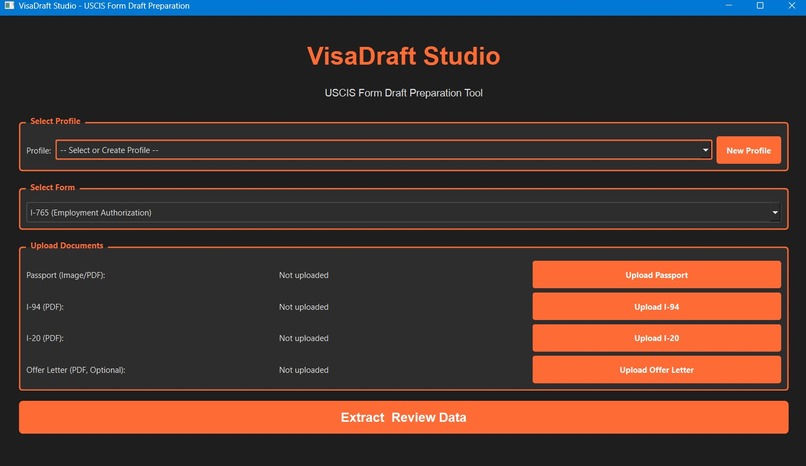This screenshot has width=806, height=466.
Task: Click the Not uploaded status for I-20
Action: point(303,338)
